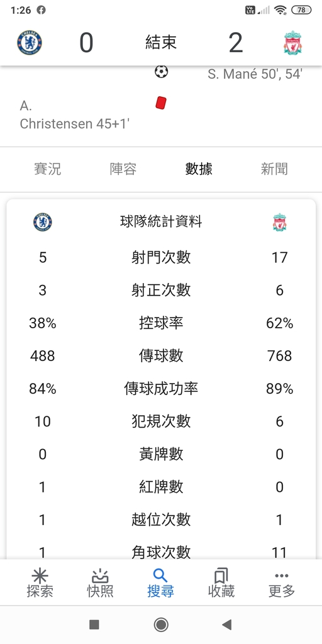Tap the Liverpool crest in the score header
The width and height of the screenshot is (322, 644).
pos(293,42)
